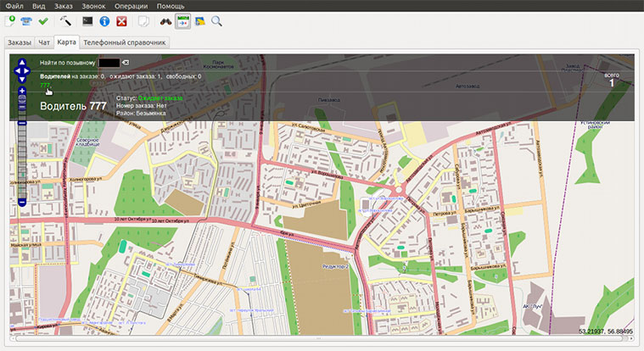Open the Операции menu
The width and height of the screenshot is (644, 351).
[x=131, y=6]
